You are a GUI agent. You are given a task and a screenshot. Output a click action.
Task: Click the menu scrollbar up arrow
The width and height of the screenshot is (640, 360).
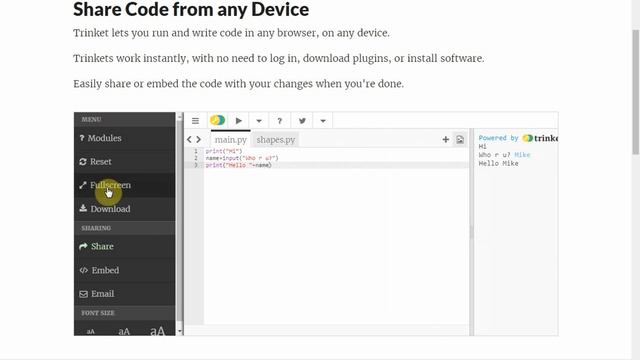pos(180,117)
